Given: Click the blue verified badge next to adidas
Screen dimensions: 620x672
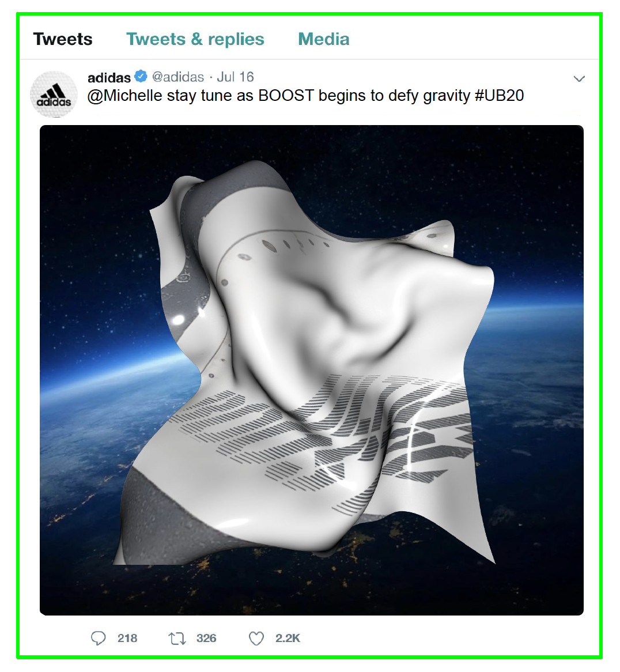Looking at the screenshot, I should coord(141,76).
